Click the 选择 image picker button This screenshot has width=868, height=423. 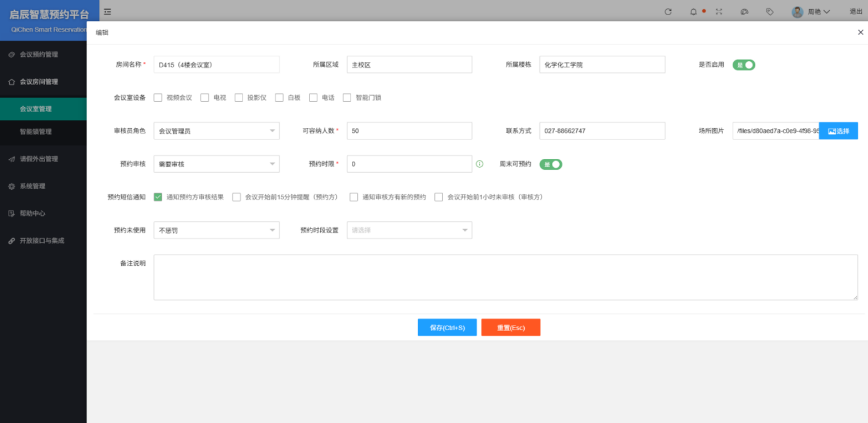tap(838, 131)
